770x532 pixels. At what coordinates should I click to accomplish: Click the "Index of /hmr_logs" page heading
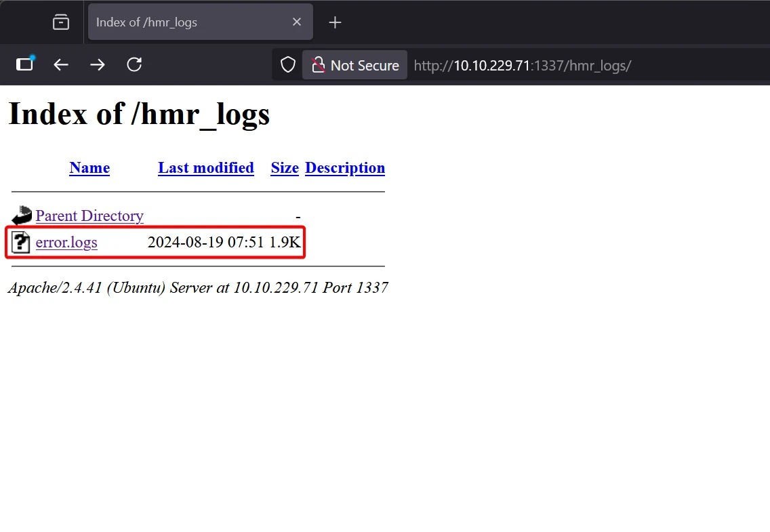pyautogui.click(x=139, y=114)
